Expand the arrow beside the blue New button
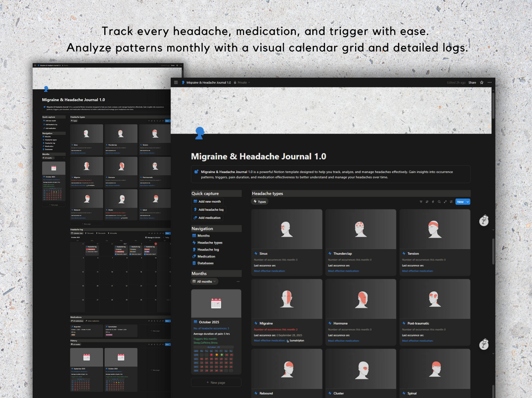The image size is (532, 398). 467,202
